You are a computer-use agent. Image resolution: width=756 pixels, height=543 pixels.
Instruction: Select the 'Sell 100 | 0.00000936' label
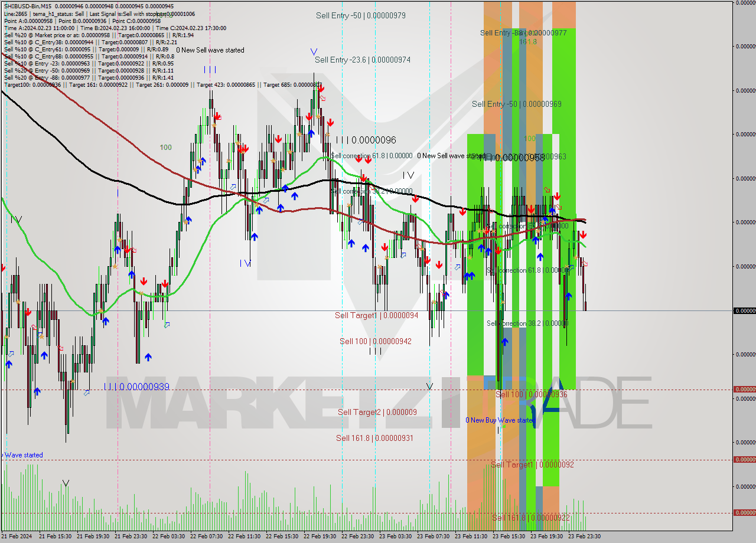[x=531, y=394]
